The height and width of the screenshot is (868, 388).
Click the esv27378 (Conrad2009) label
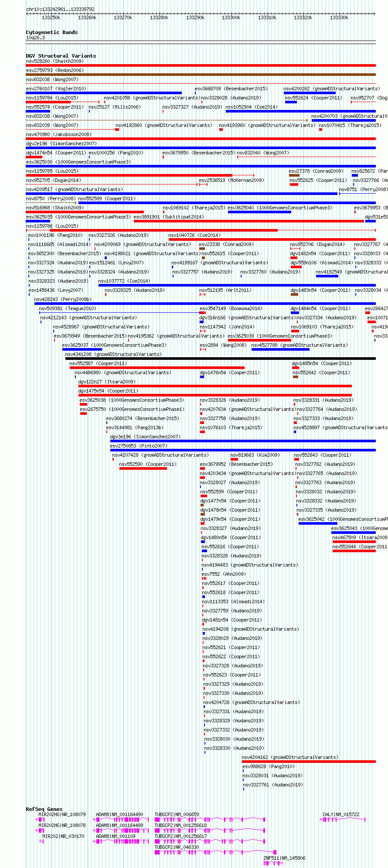click(x=316, y=171)
